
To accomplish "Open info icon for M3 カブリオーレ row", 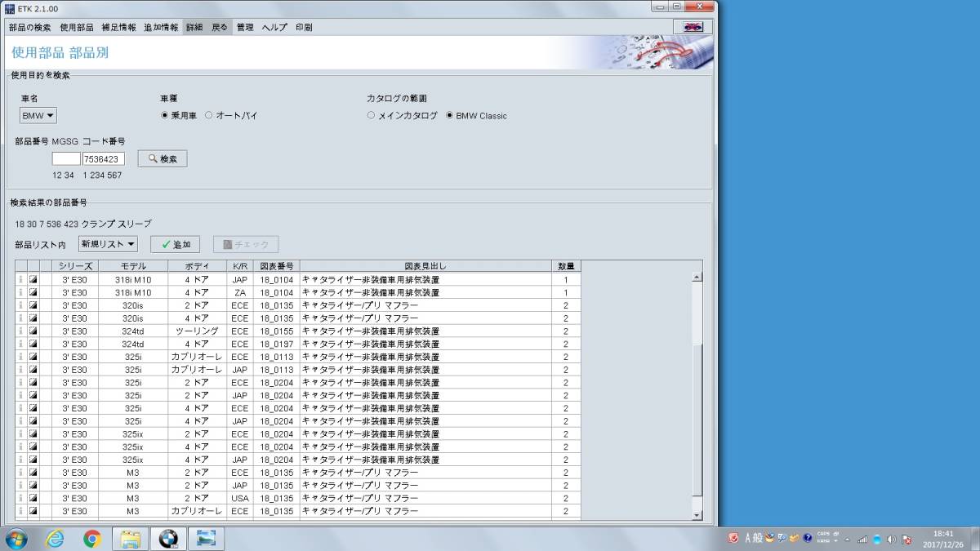I will point(21,511).
